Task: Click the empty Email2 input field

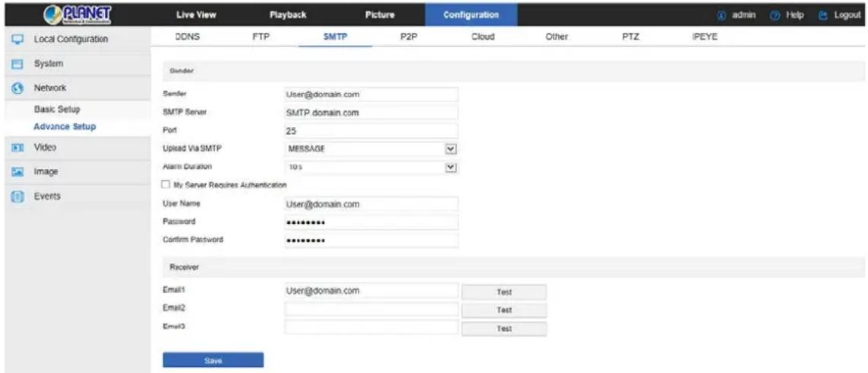Action: (371, 309)
